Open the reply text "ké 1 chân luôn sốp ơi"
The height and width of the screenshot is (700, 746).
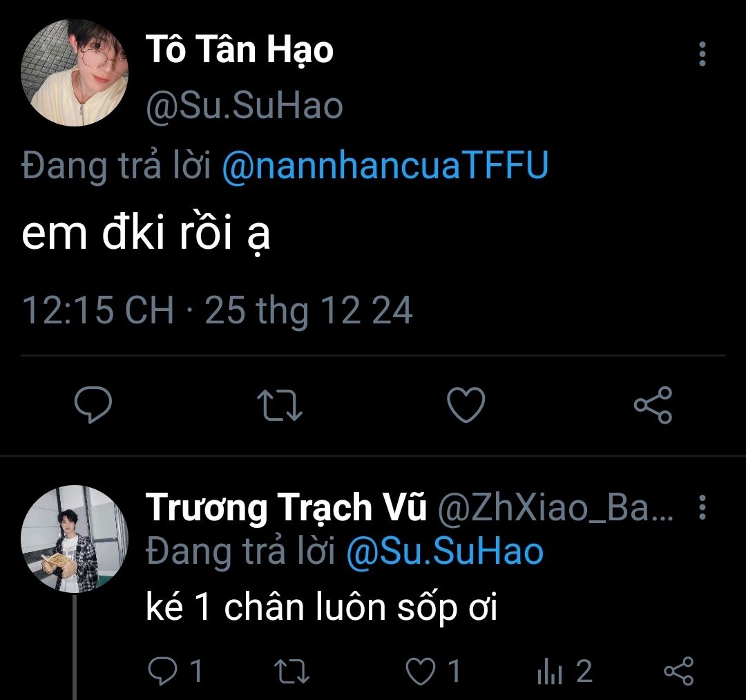pyautogui.click(x=321, y=607)
